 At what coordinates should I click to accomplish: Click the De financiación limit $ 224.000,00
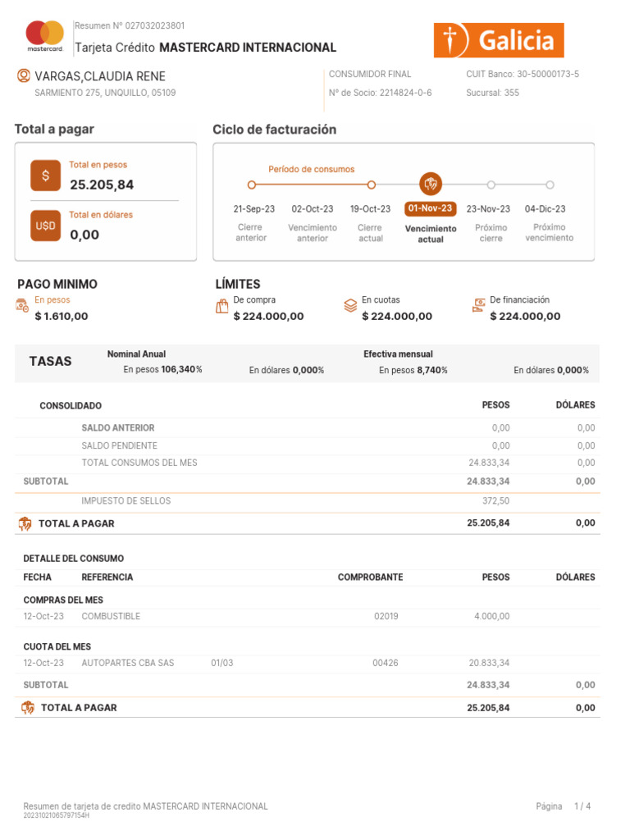click(525, 316)
